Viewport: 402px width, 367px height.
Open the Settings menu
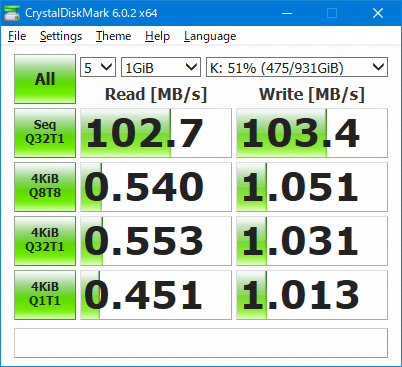[x=61, y=36]
